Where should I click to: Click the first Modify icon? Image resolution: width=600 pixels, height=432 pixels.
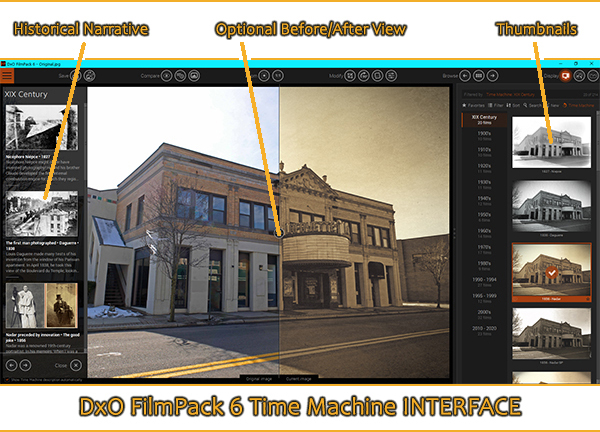click(350, 76)
